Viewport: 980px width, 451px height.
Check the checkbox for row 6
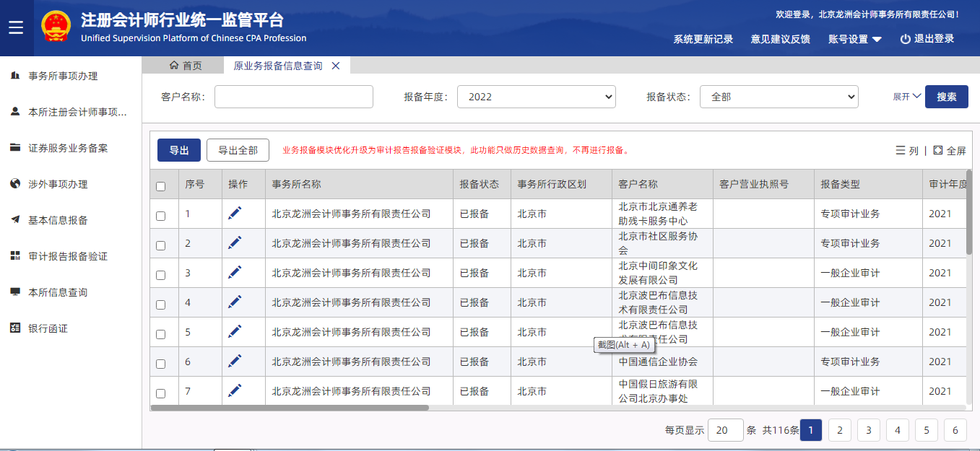pyautogui.click(x=161, y=364)
